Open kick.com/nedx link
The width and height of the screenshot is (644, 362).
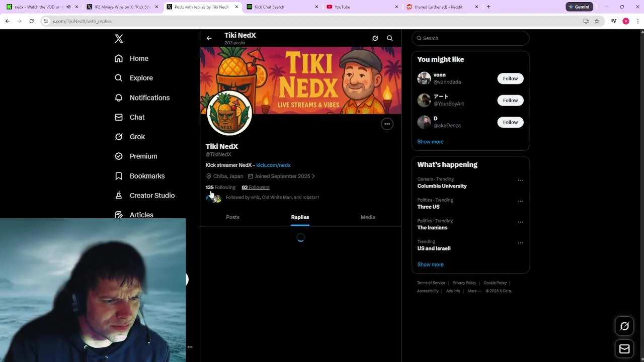273,165
